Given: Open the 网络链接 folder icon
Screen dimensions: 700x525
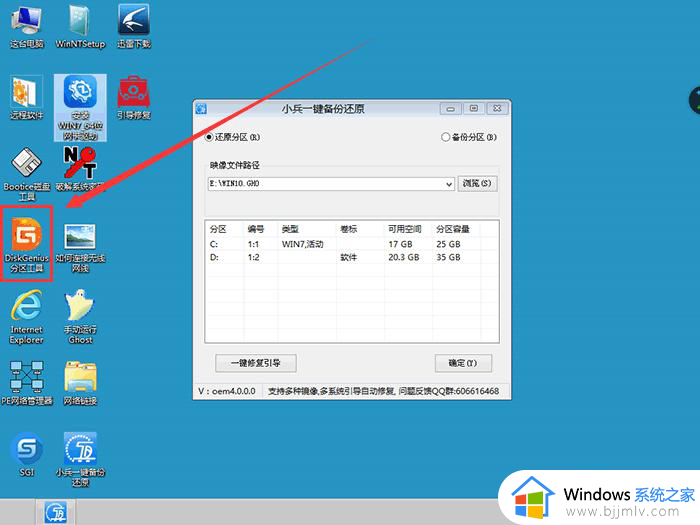Looking at the screenshot, I should pyautogui.click(x=80, y=383).
